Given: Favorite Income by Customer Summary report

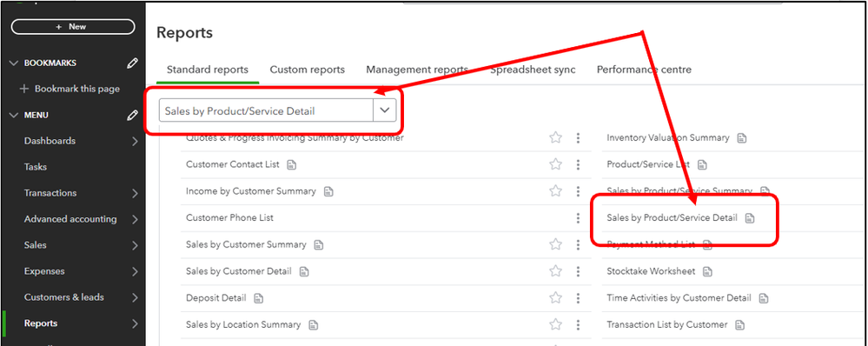Looking at the screenshot, I should (x=556, y=191).
